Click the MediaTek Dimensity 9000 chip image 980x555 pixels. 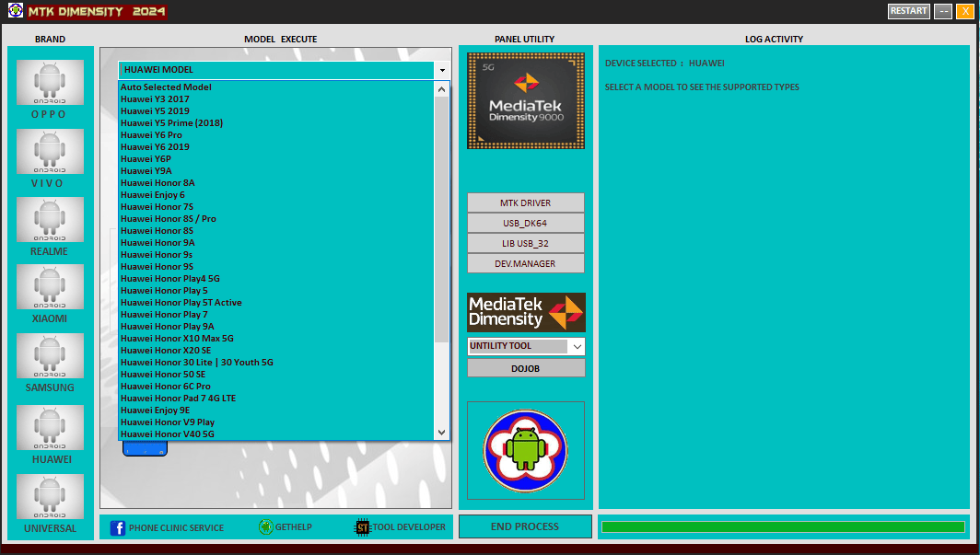point(526,100)
